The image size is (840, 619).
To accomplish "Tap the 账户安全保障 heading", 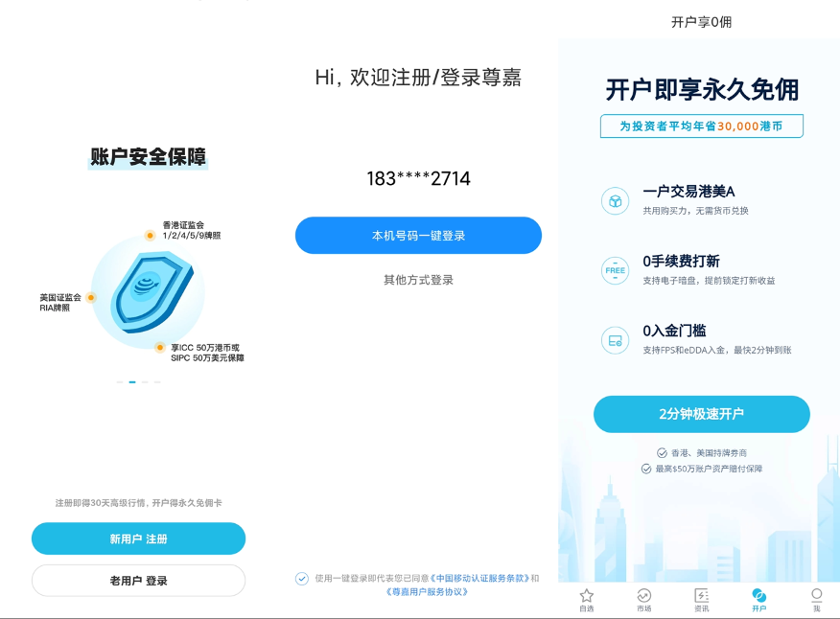I will [x=148, y=157].
